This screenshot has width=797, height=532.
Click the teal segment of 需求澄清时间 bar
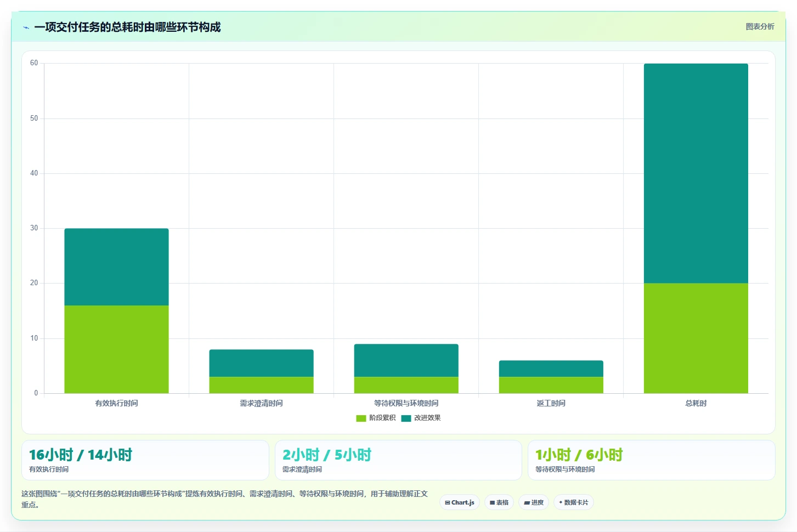pyautogui.click(x=261, y=363)
